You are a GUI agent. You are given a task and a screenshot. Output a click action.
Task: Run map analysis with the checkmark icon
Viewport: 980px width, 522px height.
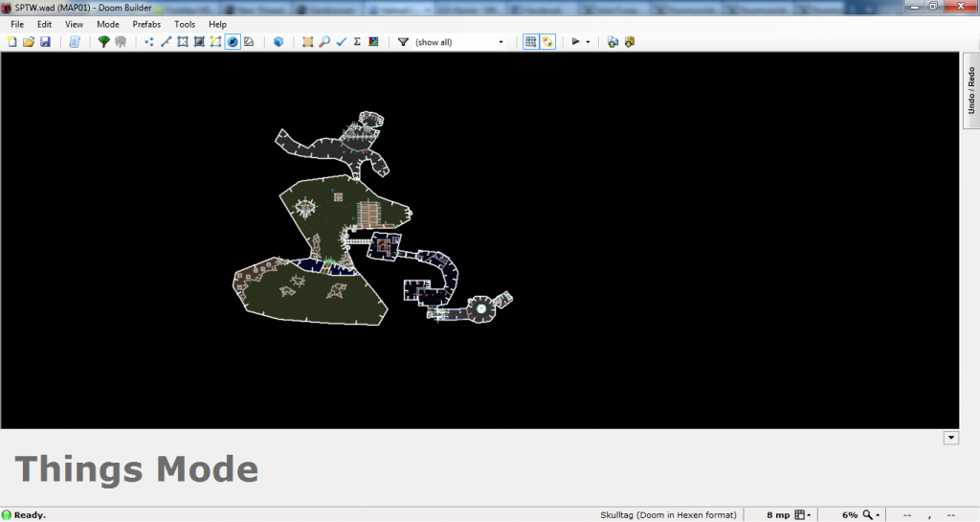tap(341, 42)
